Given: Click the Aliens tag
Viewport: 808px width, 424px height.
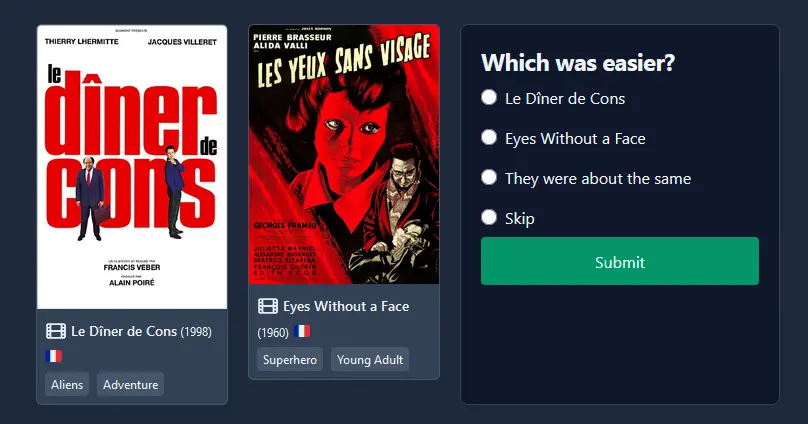Looking at the screenshot, I should [67, 384].
